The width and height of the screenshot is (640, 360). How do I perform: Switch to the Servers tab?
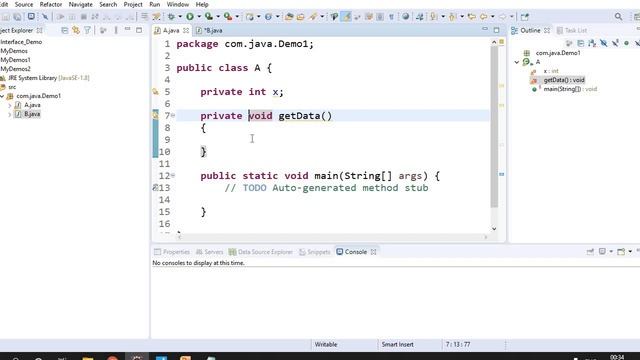(209, 252)
